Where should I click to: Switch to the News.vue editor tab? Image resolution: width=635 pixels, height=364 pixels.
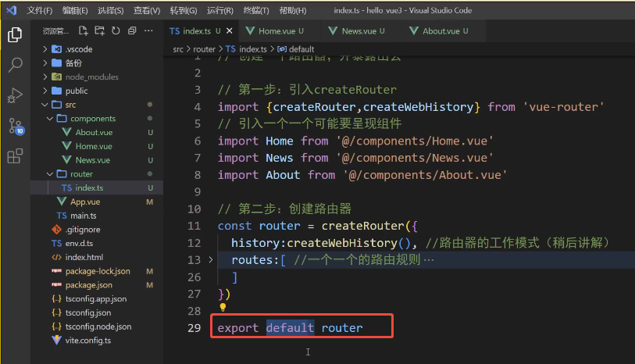(362, 30)
